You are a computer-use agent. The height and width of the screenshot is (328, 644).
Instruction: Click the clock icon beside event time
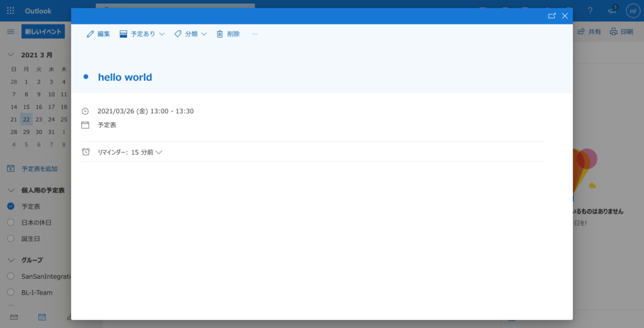click(85, 111)
